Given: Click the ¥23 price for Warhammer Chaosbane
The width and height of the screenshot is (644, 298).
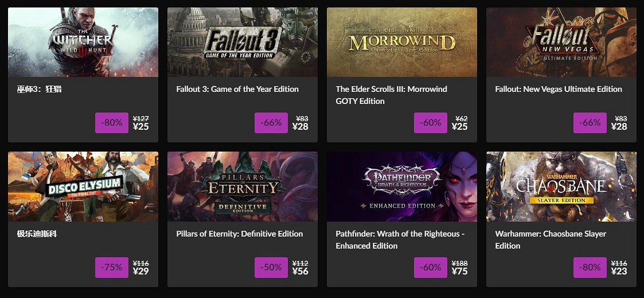Looking at the screenshot, I should 619,272.
